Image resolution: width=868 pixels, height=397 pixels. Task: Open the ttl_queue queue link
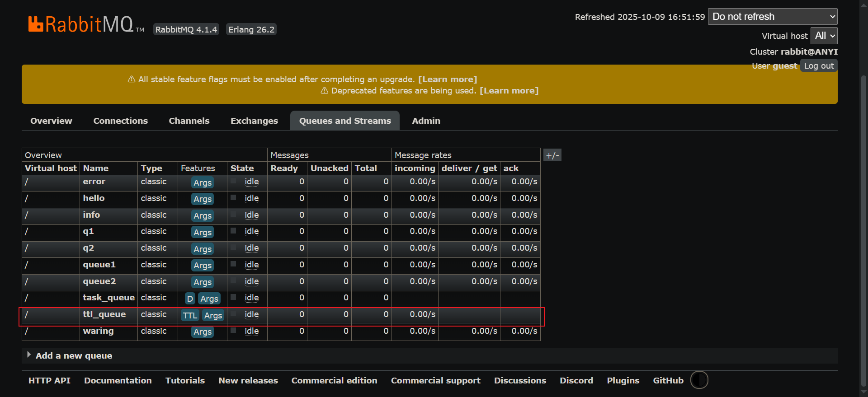[x=104, y=314]
